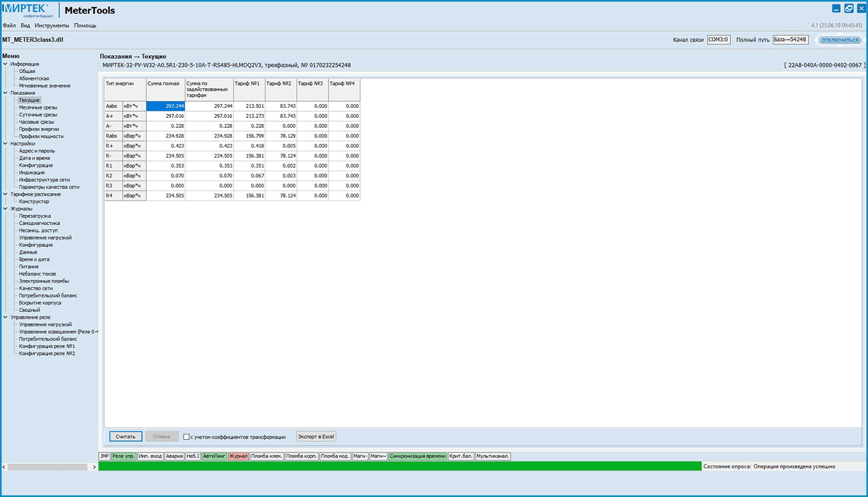Open Несанкц. доступ journal
This screenshot has height=497, width=868.
[x=38, y=230]
